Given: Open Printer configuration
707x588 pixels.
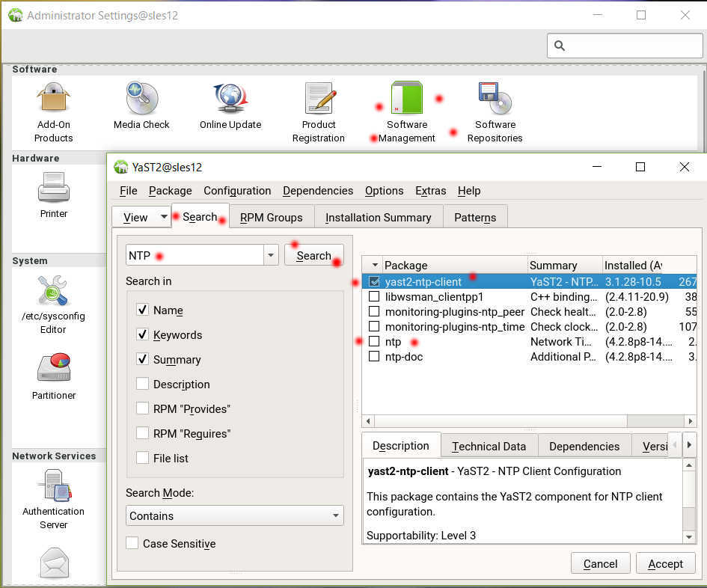Looking at the screenshot, I should tap(54, 195).
